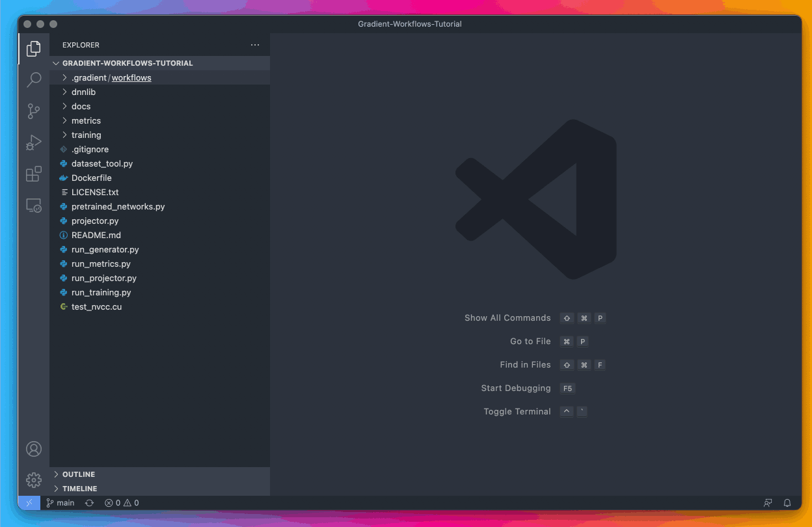Click the C icon beside test_nvcc.cu
This screenshot has width=812, height=527.
coord(64,306)
